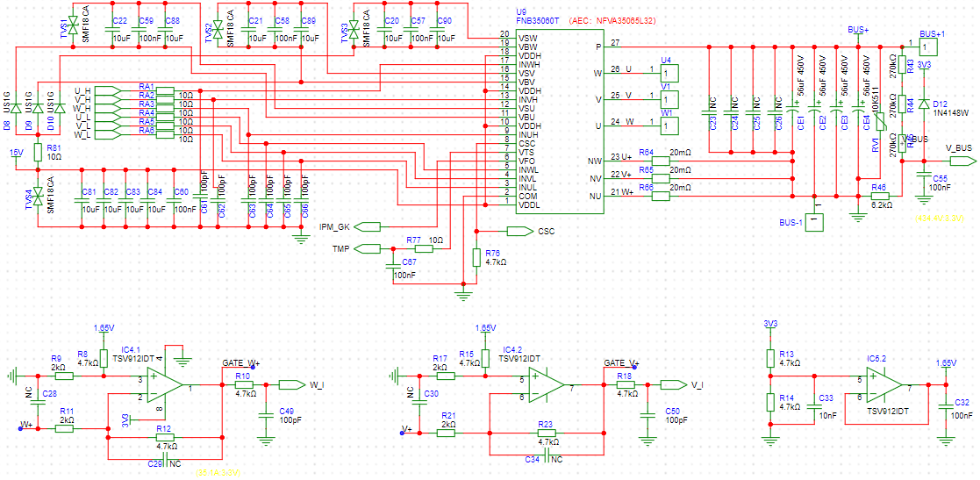This screenshot has height=480, width=980.
Task: Click the RV1 varistor label
Action: (876, 147)
